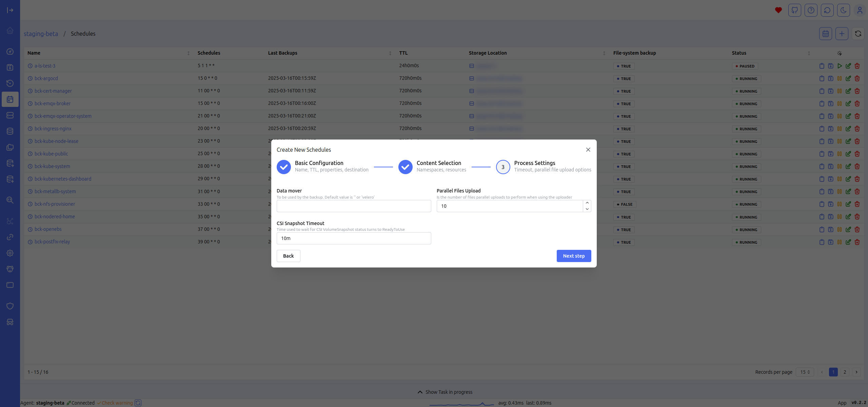The height and width of the screenshot is (407, 868).
Task: Sort by Storage Location column
Action: pyautogui.click(x=604, y=53)
